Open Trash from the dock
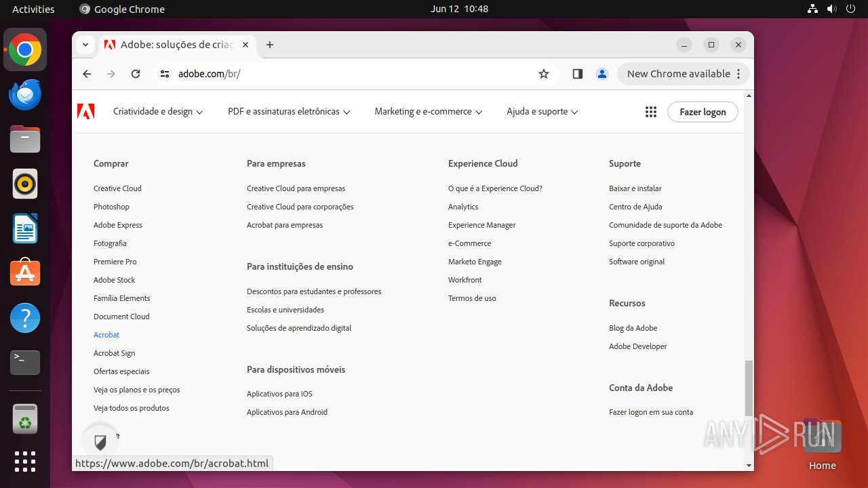The height and width of the screenshot is (488, 868). tap(25, 420)
